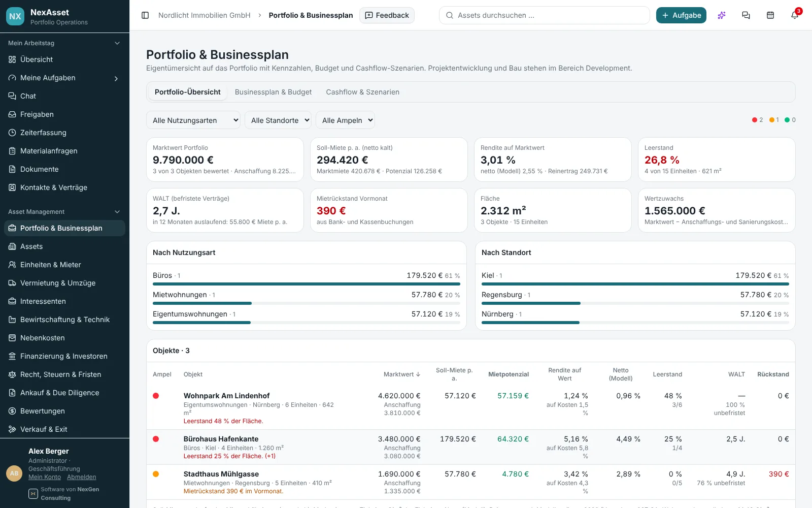Open Bewertungen in the sidebar
Screen dimensions: 812x508
(x=64, y=411)
